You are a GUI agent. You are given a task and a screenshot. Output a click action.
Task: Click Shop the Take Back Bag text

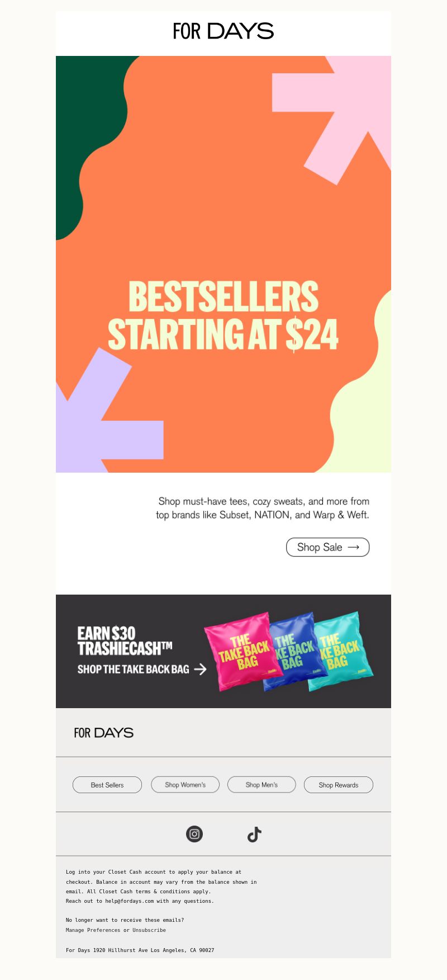tap(134, 669)
